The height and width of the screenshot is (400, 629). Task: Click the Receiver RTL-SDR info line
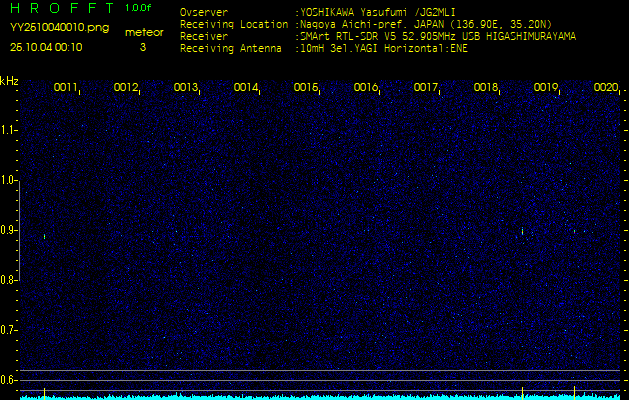coord(377,35)
